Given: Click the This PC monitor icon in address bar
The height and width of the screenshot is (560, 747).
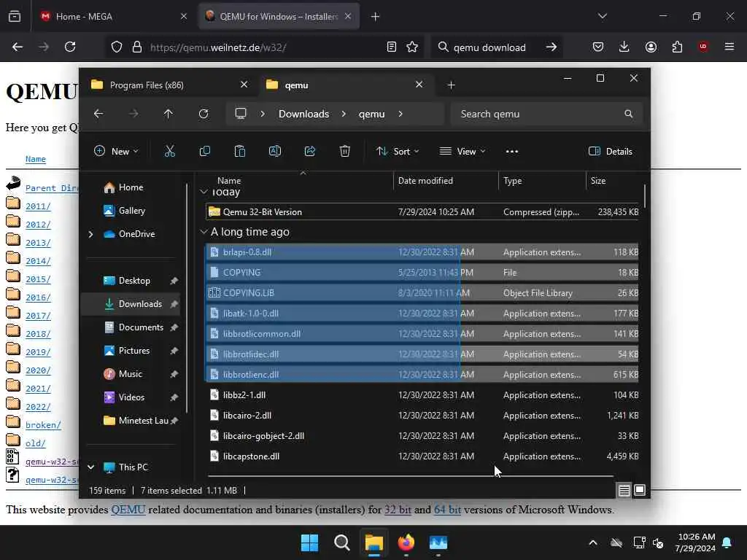Looking at the screenshot, I should tap(241, 114).
